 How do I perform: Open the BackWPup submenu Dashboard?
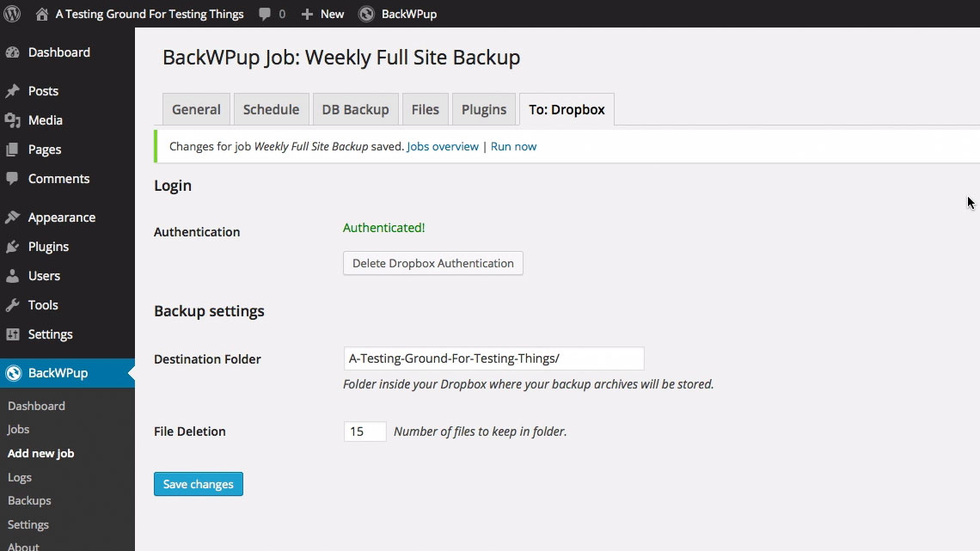click(36, 406)
